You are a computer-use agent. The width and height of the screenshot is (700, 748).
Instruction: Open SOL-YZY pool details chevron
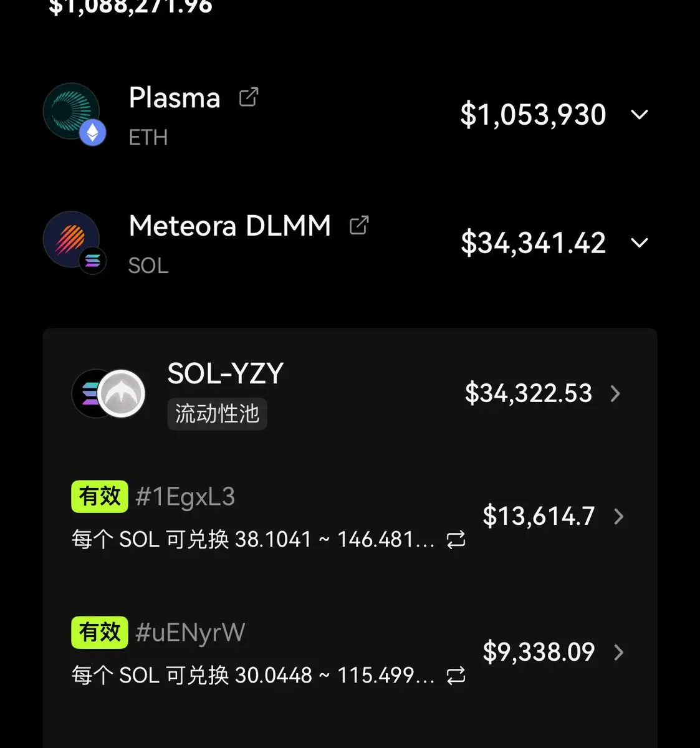616,393
